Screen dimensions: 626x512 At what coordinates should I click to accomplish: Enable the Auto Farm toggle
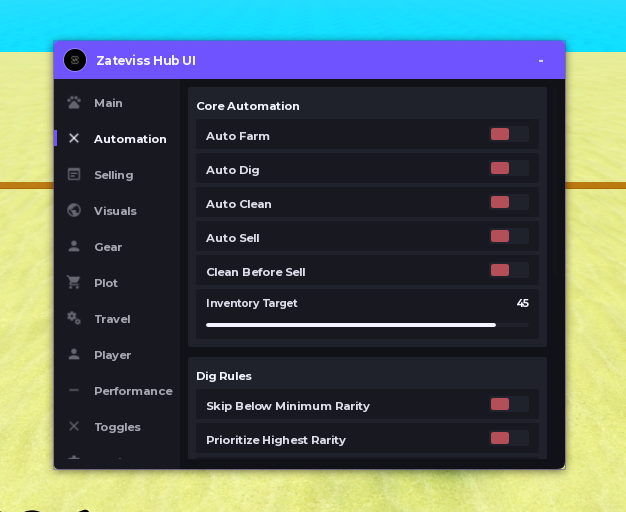[509, 134]
